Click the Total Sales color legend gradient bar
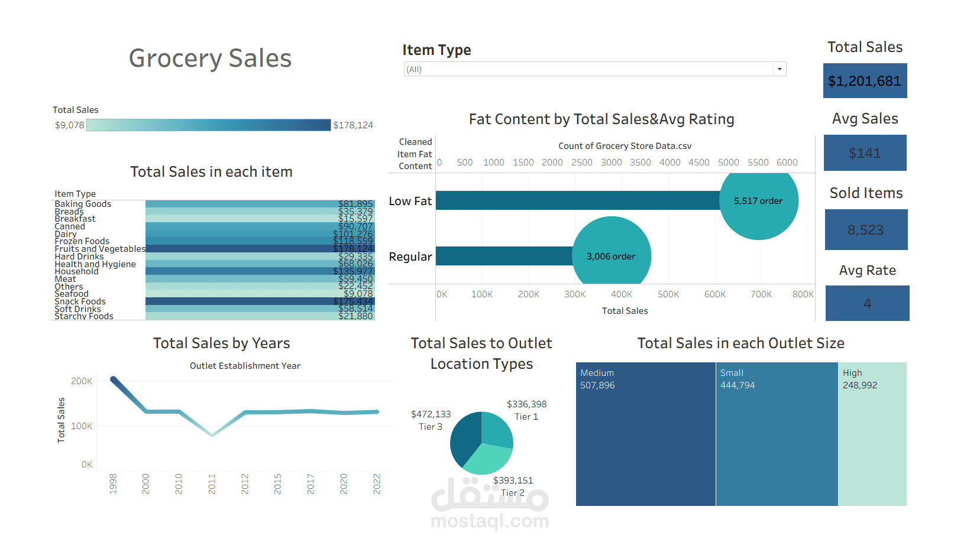Viewport: 980px width, 542px height. click(x=208, y=125)
